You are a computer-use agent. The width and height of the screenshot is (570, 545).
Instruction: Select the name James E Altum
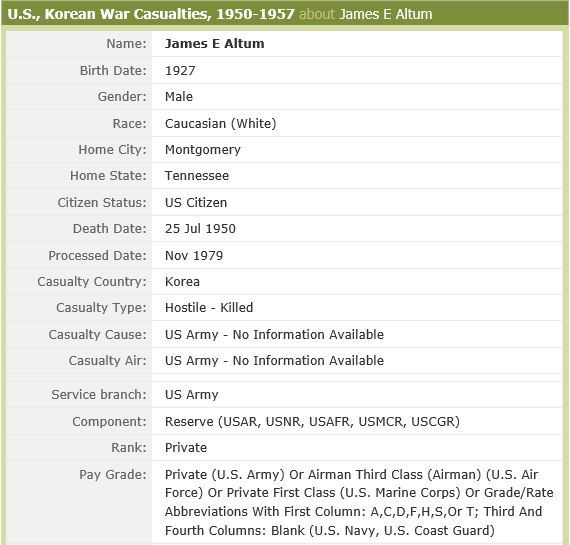tap(214, 44)
